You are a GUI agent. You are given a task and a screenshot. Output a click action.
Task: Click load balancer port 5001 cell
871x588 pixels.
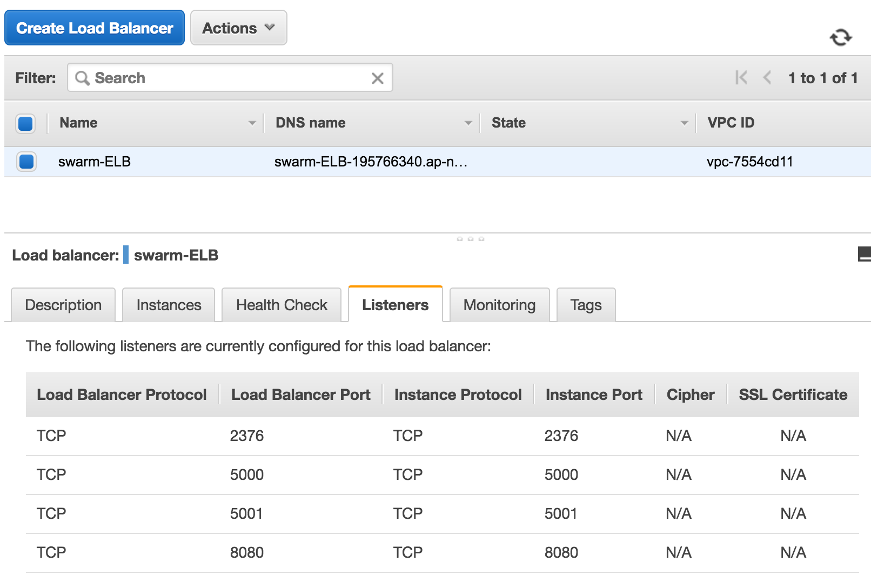(x=246, y=513)
